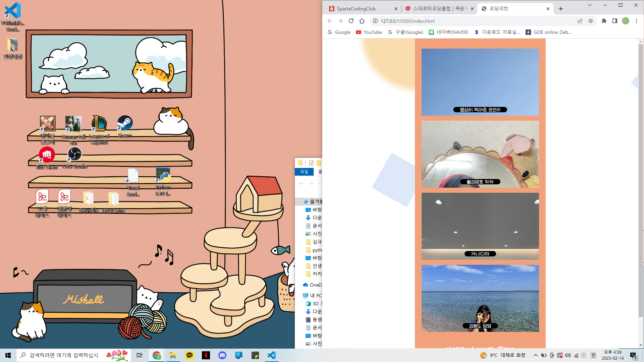Screen dimensions: 644x362
Task: Open Discord from the taskbar
Action: pyautogui.click(x=222, y=355)
